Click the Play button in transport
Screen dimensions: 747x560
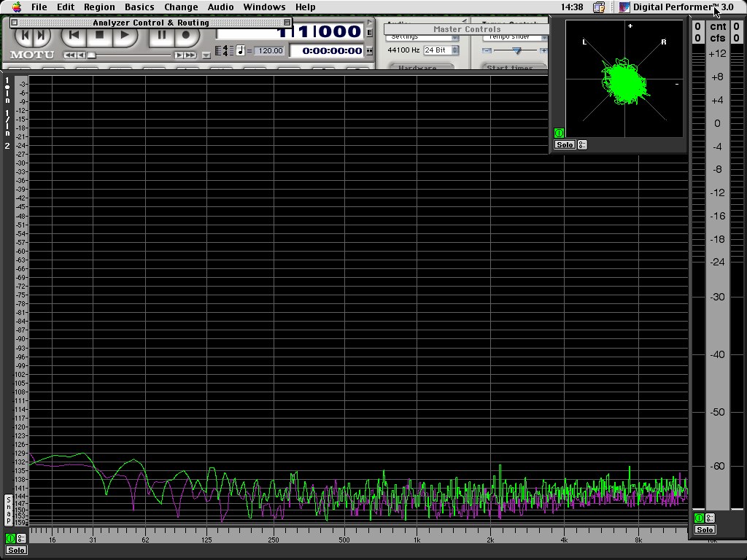coord(125,35)
